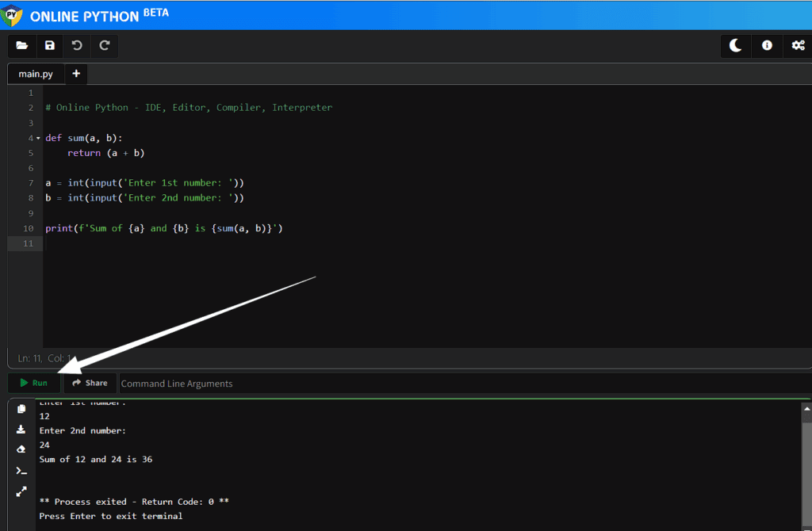Add a new file tab with plus
Screen dimensions: 812x531
click(76, 74)
